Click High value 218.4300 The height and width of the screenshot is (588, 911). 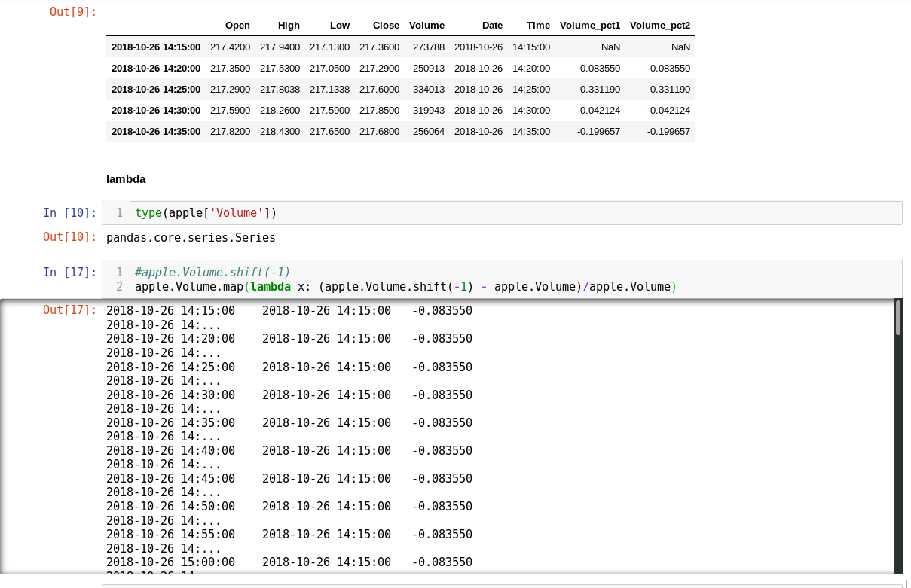[280, 131]
